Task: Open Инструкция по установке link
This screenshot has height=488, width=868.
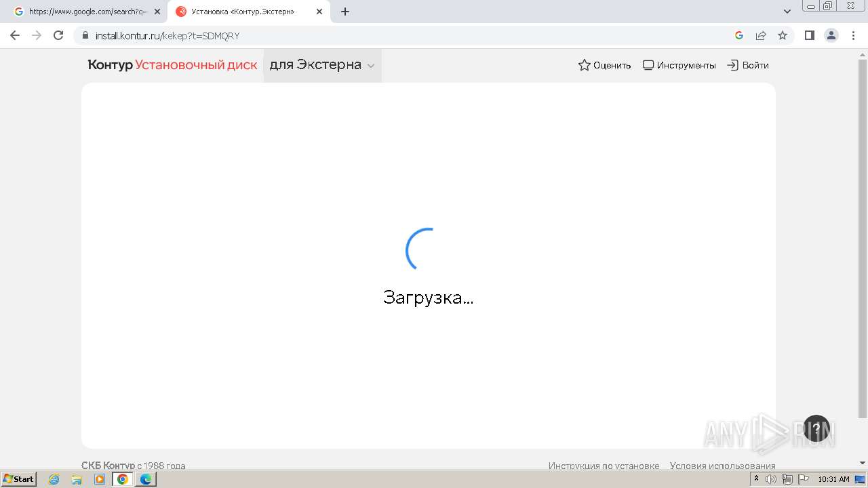Action: 604,466
